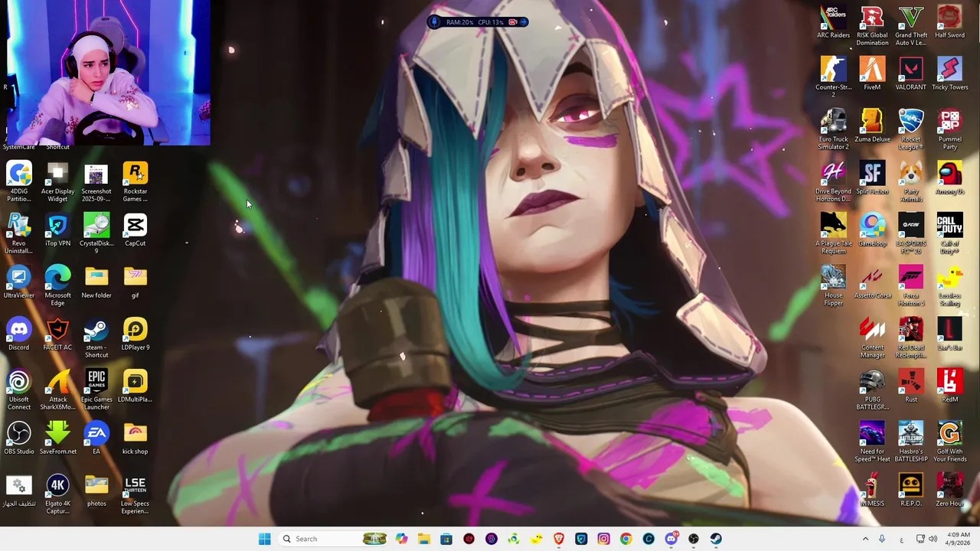Viewport: 980px width, 551px height.
Task: Open Google Chrome from the taskbar
Action: [626, 539]
